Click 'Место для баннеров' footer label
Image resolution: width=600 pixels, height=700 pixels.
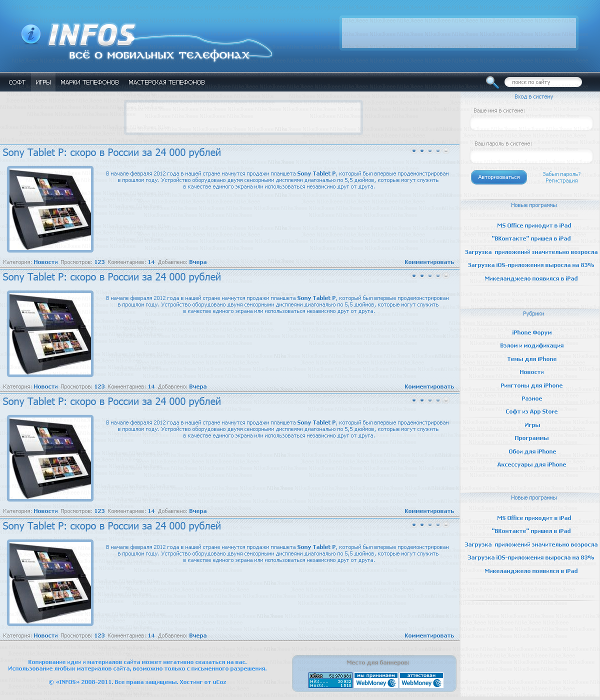378,662
